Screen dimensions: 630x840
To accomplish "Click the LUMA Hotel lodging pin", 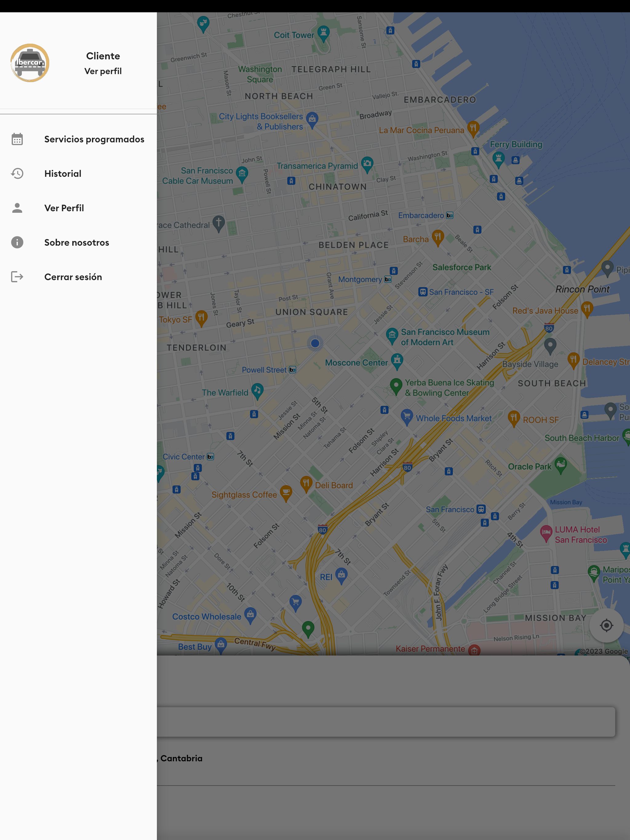I will tap(546, 533).
